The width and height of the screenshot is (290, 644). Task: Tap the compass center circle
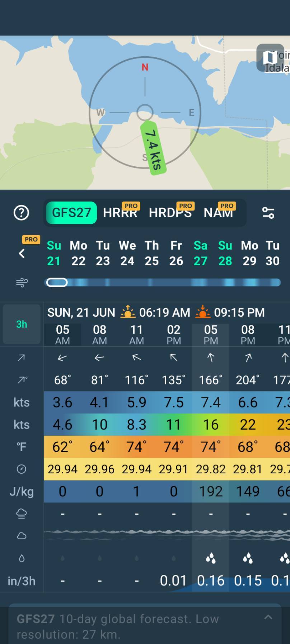[x=145, y=113]
